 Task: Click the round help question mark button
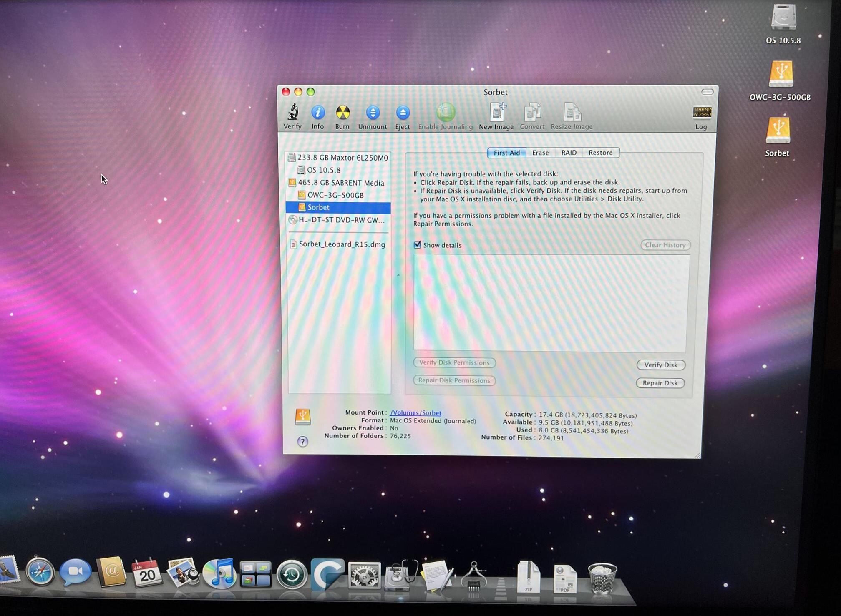[x=302, y=442]
